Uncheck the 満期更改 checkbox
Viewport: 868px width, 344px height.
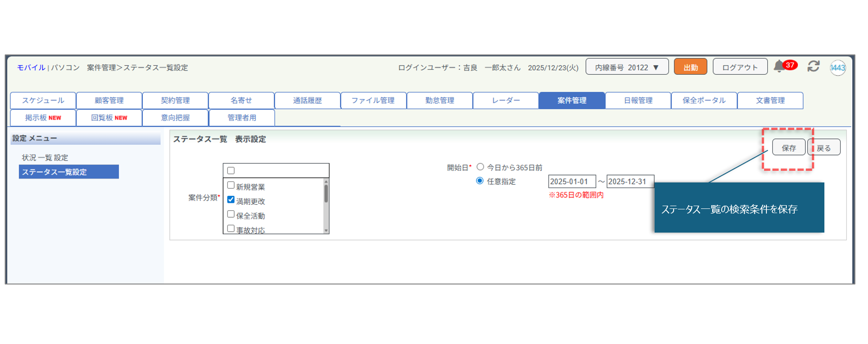231,200
